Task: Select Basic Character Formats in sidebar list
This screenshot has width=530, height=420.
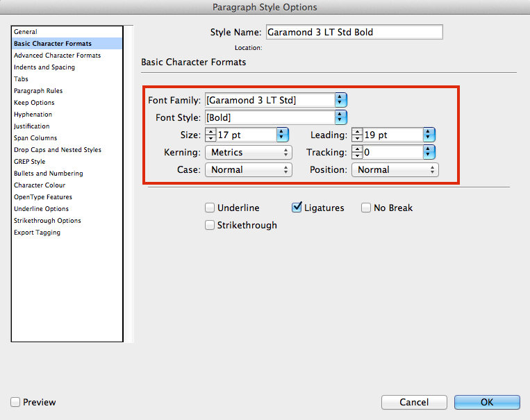Action: tap(67, 44)
